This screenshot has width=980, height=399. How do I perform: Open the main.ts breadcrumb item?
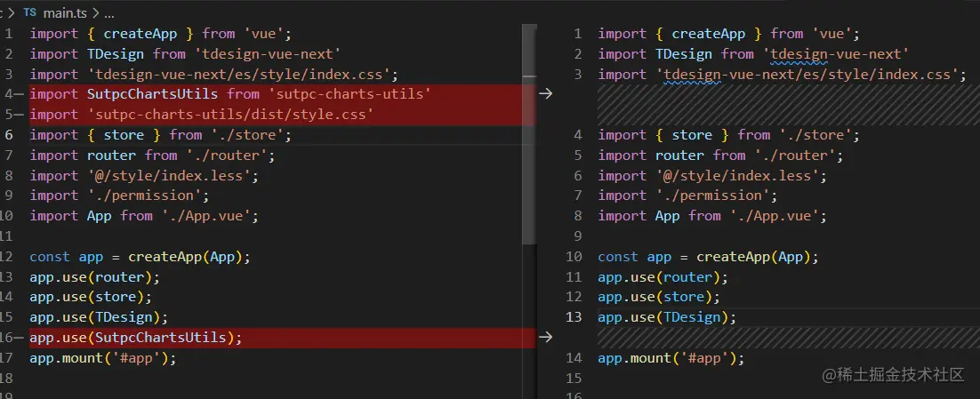click(66, 12)
